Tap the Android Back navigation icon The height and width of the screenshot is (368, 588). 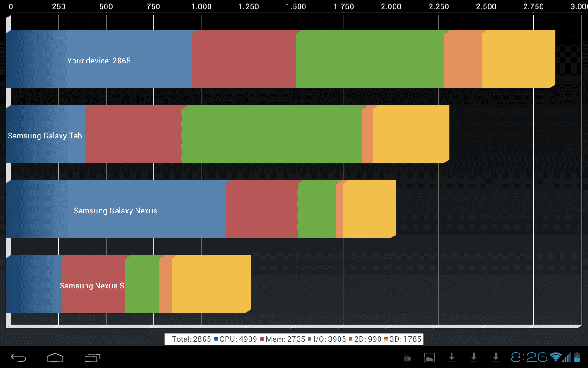(x=18, y=357)
